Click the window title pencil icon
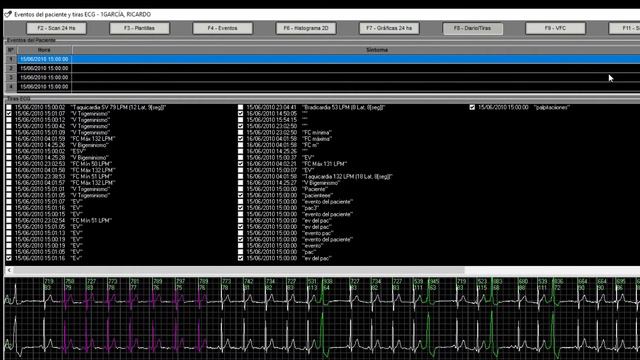Image resolution: width=640 pixels, height=360 pixels. [8, 14]
